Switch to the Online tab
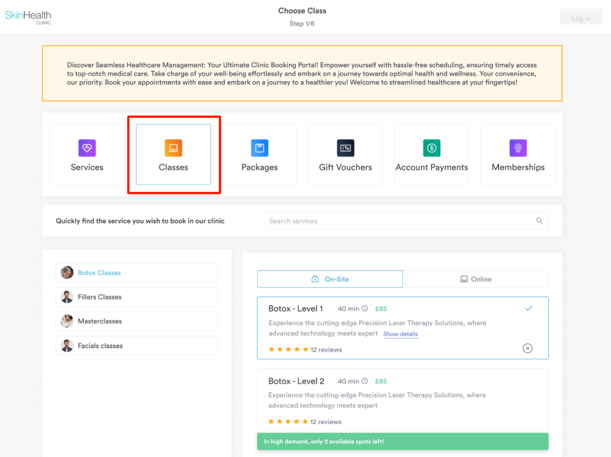The height and width of the screenshot is (457, 611). (475, 279)
